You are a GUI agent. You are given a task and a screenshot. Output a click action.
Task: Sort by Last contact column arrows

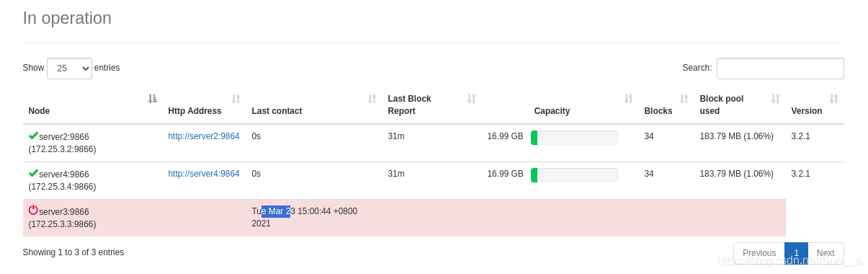click(x=372, y=99)
